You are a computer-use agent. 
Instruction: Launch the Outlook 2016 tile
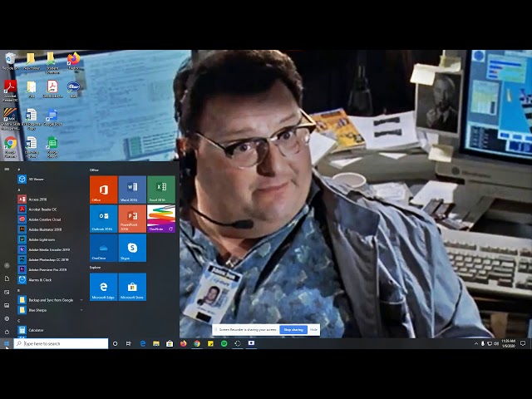(x=103, y=219)
